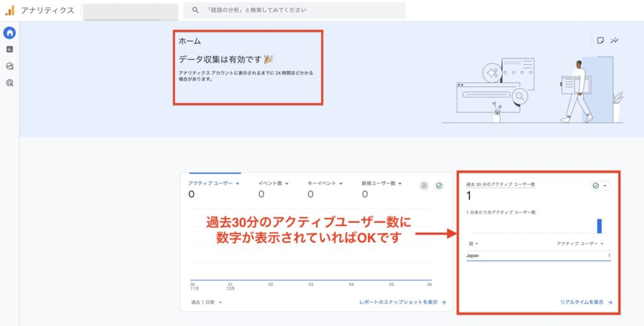Open the Explore icon in the sidebar

pyautogui.click(x=9, y=66)
